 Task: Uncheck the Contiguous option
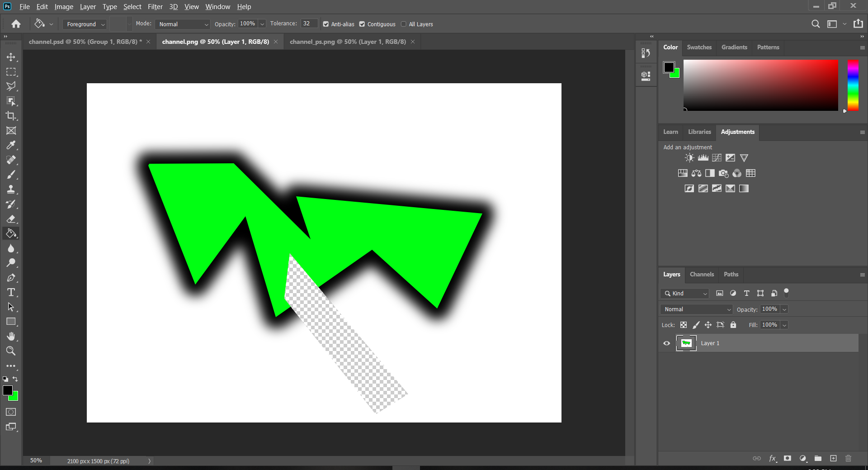[362, 24]
